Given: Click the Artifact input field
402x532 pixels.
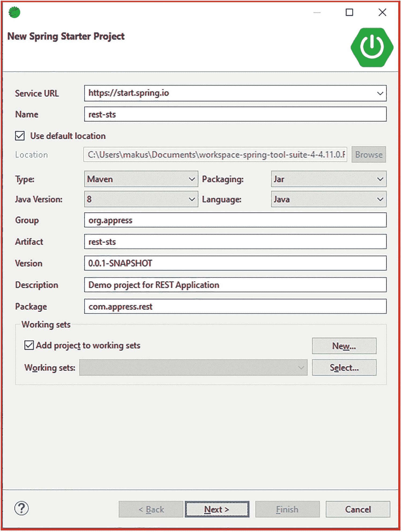Looking at the screenshot, I should tap(235, 242).
